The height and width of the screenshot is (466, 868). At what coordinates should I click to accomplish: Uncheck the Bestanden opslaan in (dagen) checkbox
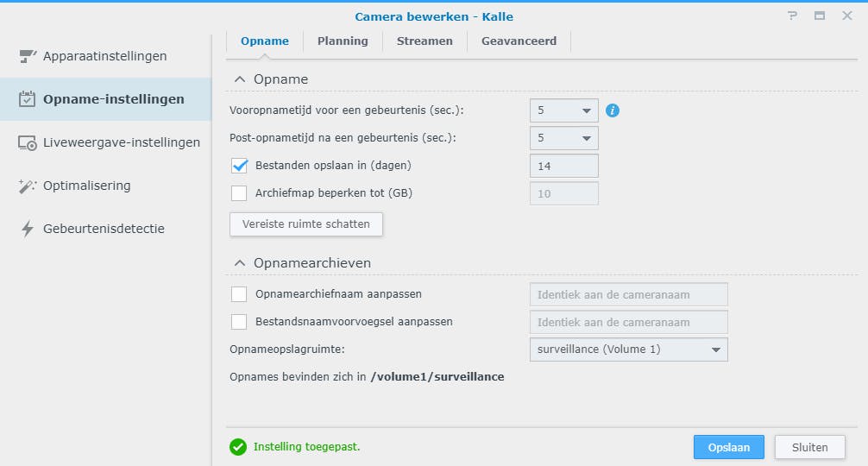(239, 166)
